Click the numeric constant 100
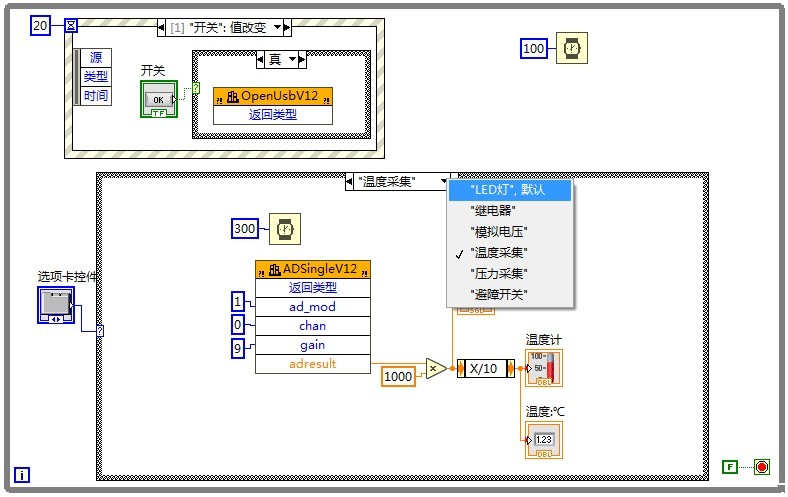 (x=534, y=49)
